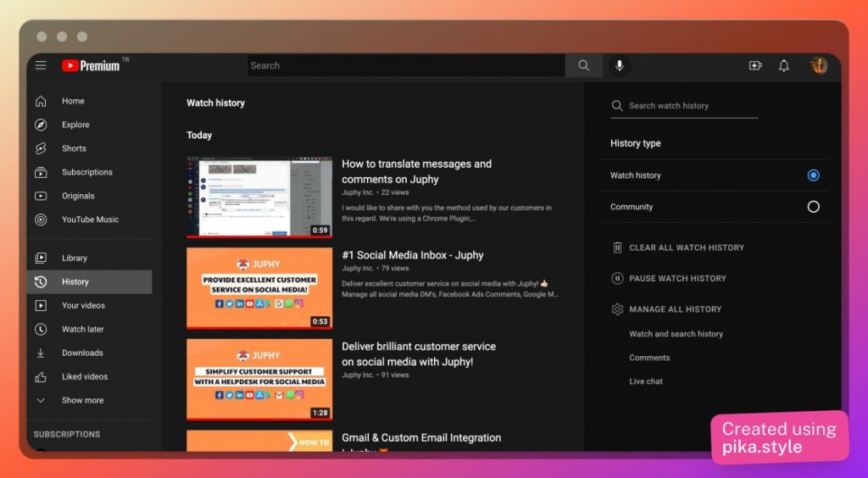Open the notifications bell
The image size is (868, 478).
tap(784, 65)
